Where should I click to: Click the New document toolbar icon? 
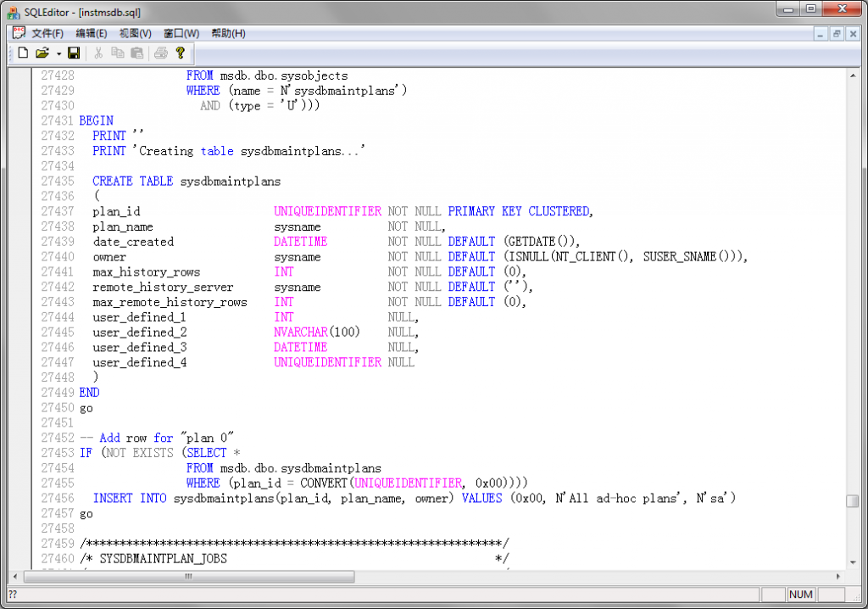[23, 53]
